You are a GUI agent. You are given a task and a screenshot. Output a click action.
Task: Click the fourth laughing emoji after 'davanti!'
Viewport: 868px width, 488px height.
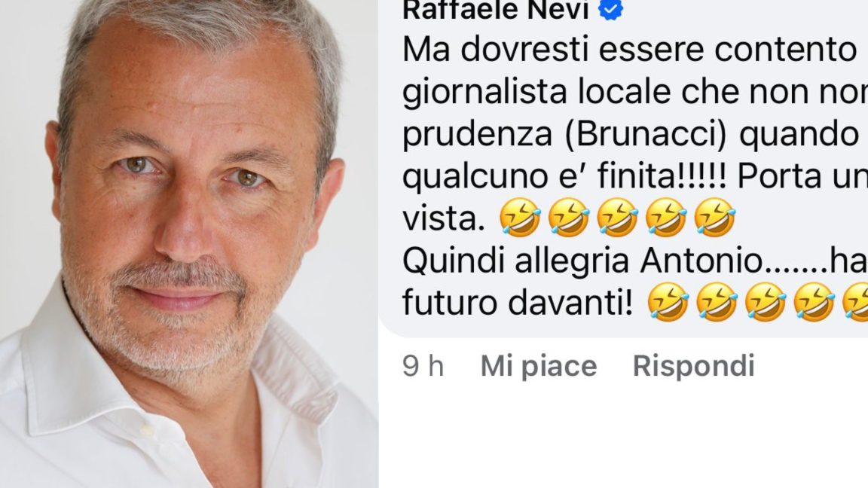[814, 303]
